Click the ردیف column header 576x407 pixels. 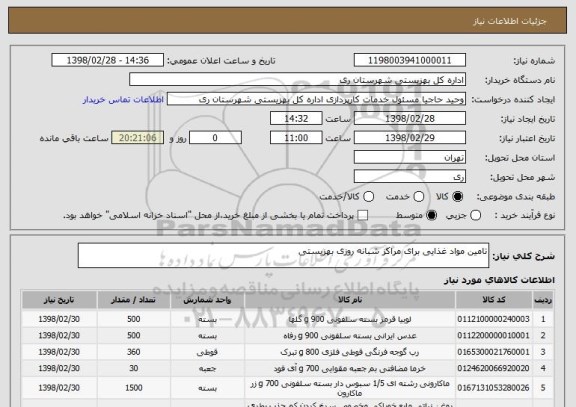pos(543,300)
